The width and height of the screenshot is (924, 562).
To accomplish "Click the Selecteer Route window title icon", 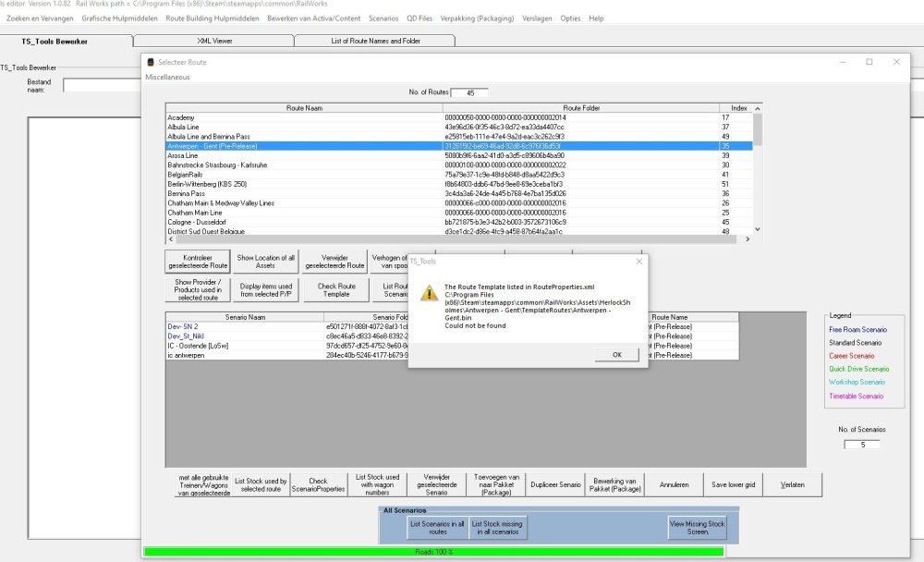I will [151, 62].
